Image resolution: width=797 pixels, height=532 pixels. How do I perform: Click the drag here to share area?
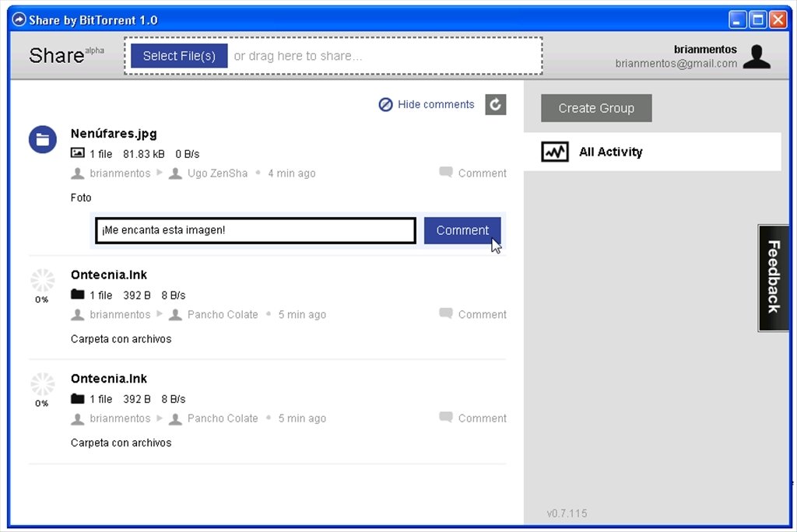click(x=333, y=56)
